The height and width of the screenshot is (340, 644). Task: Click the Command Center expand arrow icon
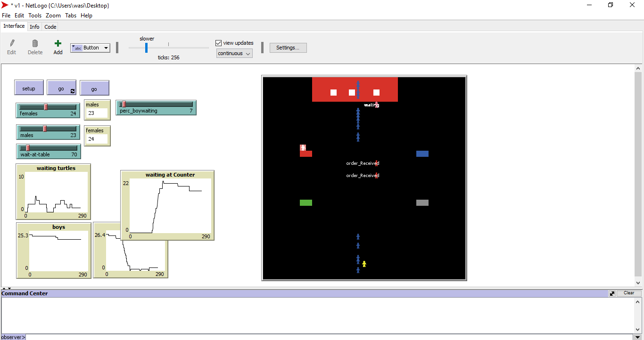tap(612, 293)
